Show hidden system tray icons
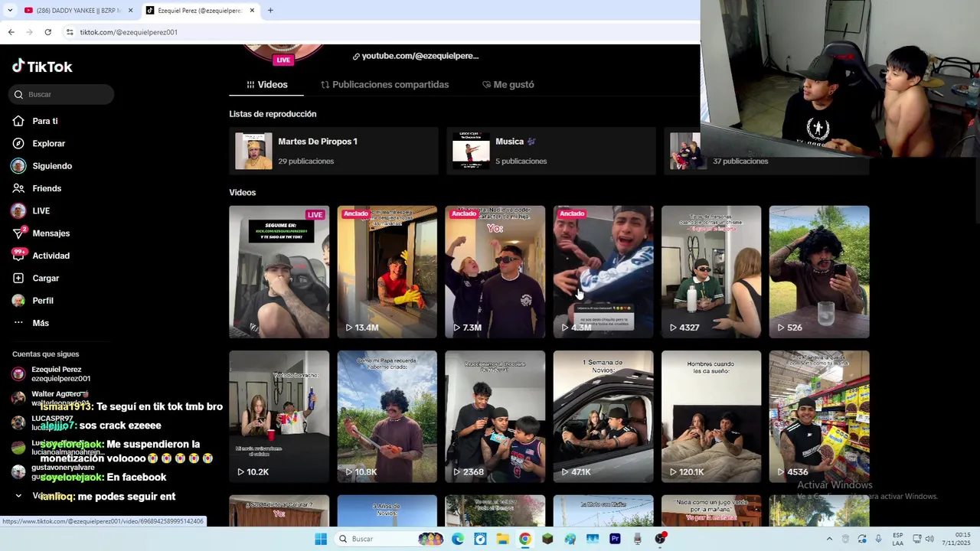This screenshot has width=980, height=551. [x=829, y=539]
